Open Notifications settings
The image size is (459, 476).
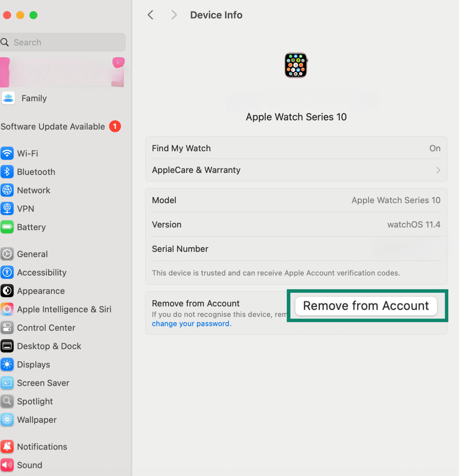(7, 447)
